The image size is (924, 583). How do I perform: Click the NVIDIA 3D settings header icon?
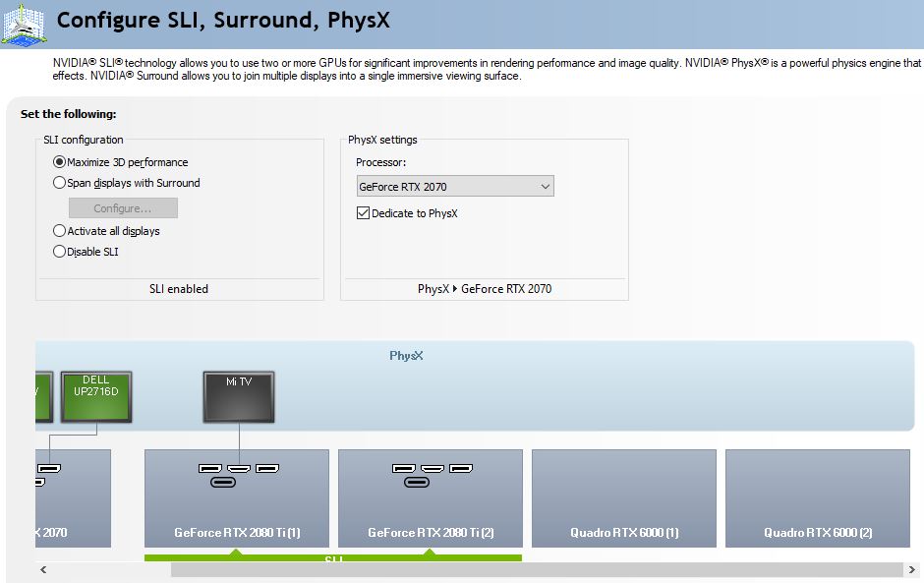point(24,25)
